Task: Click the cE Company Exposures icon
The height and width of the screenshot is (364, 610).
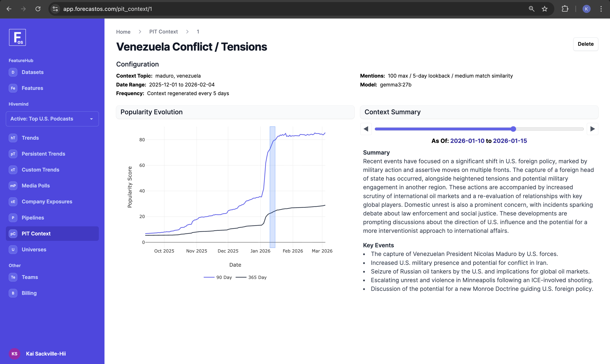Action: (x=13, y=202)
